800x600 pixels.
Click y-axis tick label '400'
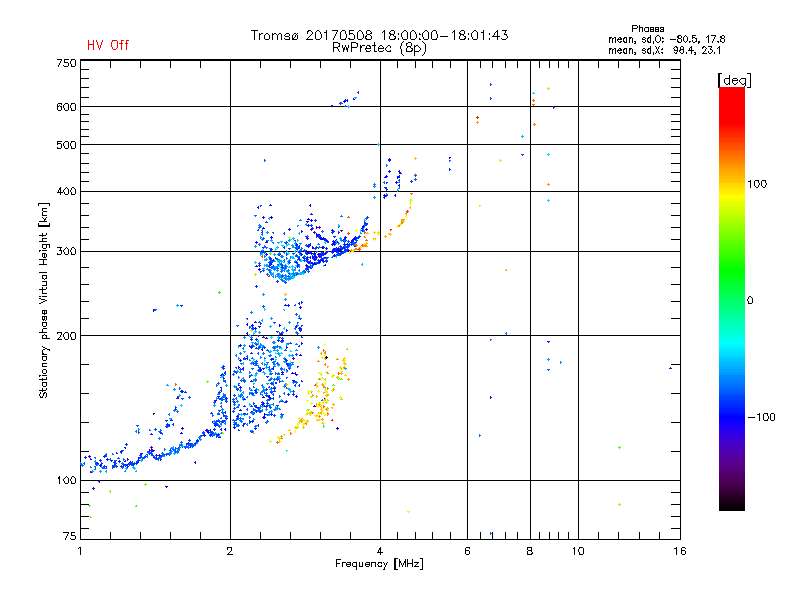tap(66, 192)
